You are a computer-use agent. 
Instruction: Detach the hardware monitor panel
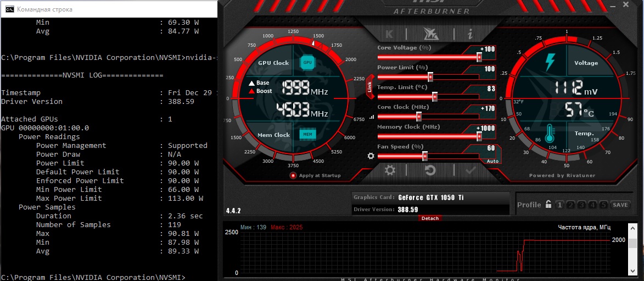[430, 218]
